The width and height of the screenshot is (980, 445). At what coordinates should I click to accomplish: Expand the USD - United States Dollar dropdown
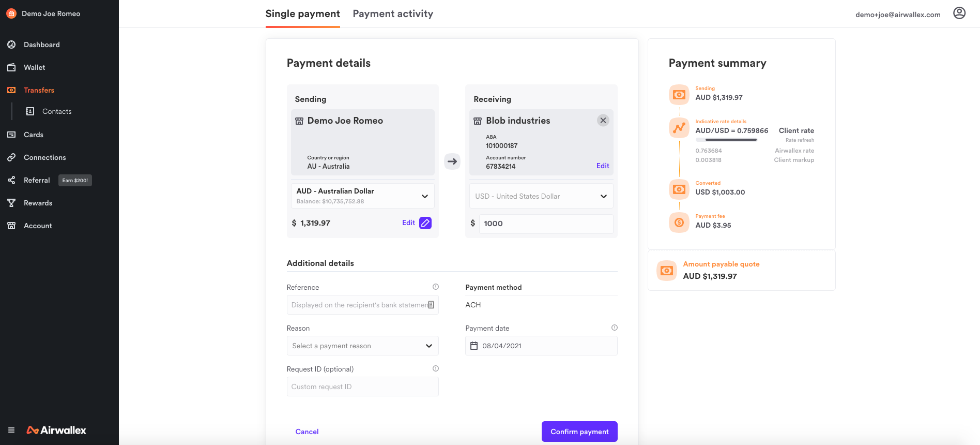point(541,196)
